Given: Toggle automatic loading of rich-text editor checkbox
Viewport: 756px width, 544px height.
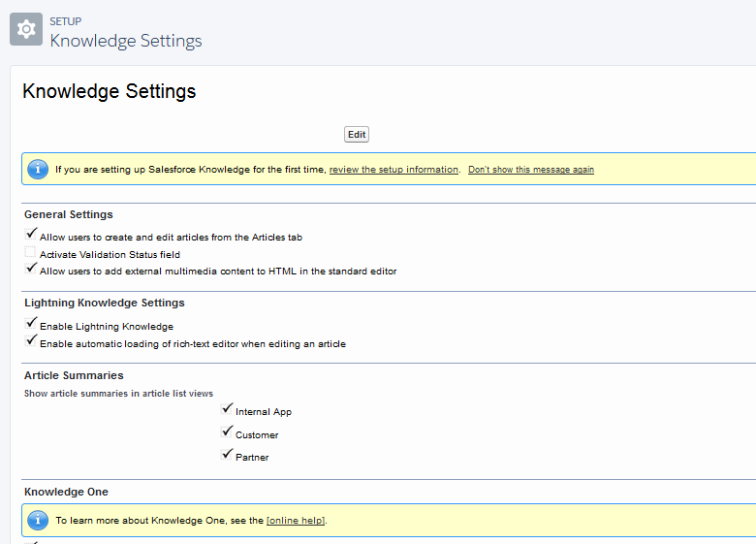Looking at the screenshot, I should click(31, 342).
